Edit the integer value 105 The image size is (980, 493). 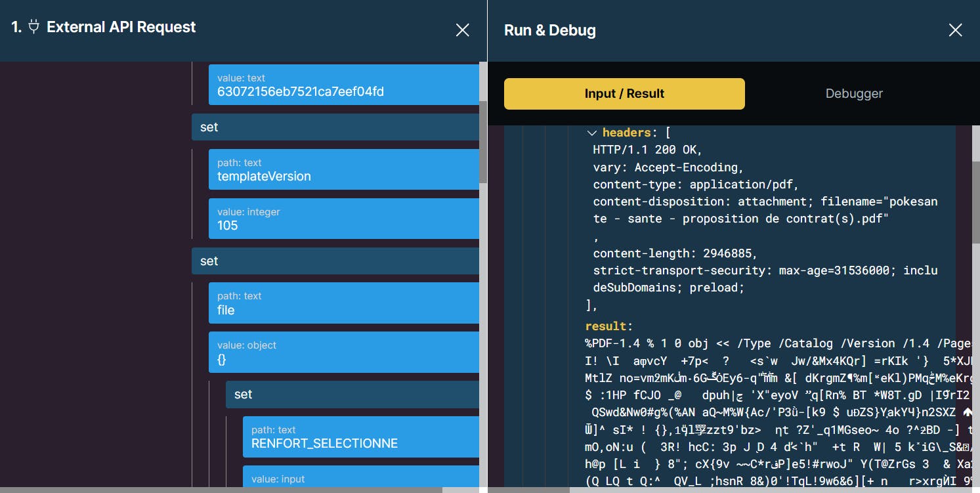point(344,219)
